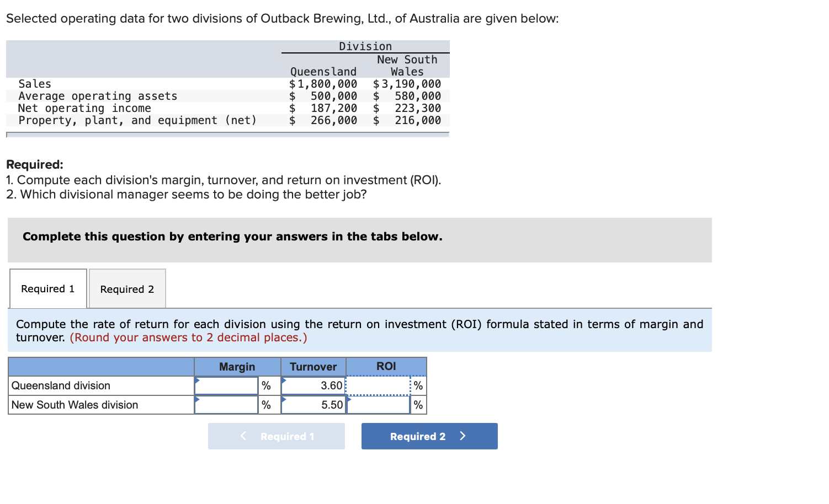
Task: Switch to the Required 2 tab
Action: click(x=127, y=288)
